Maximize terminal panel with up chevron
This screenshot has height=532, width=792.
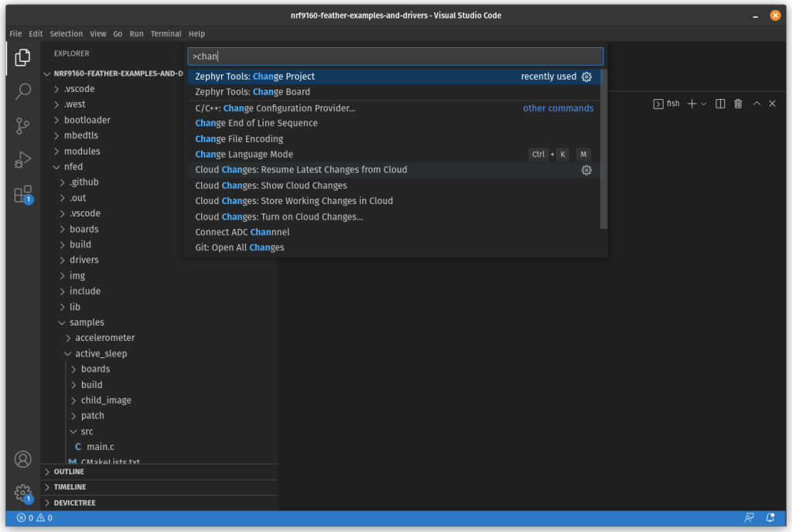pos(756,104)
